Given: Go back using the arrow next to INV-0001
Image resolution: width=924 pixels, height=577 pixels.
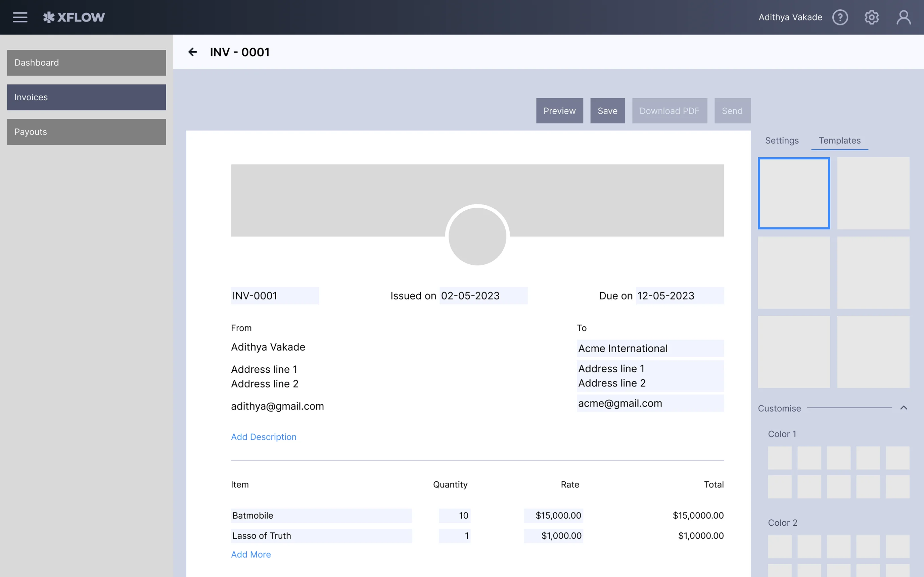Looking at the screenshot, I should 193,52.
